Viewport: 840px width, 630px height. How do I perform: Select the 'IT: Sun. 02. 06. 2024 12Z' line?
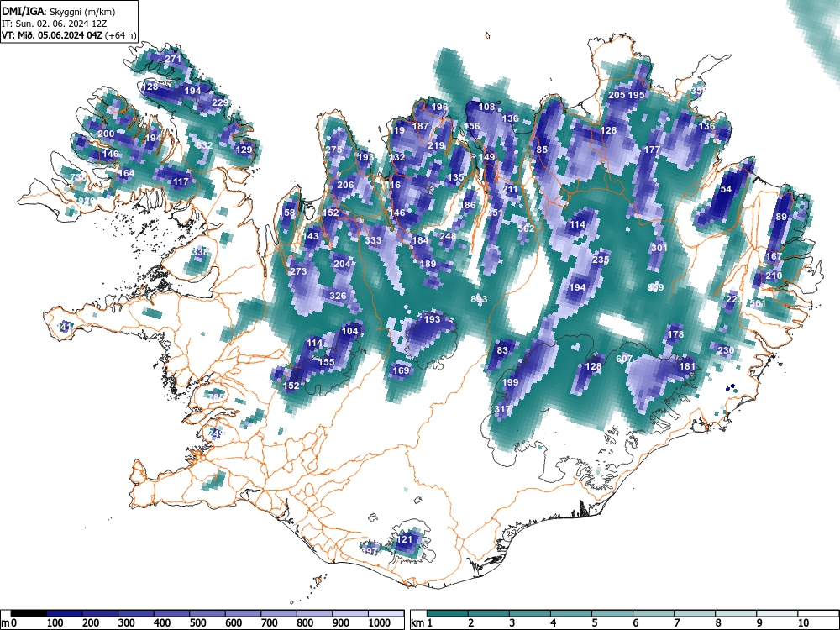54,24
